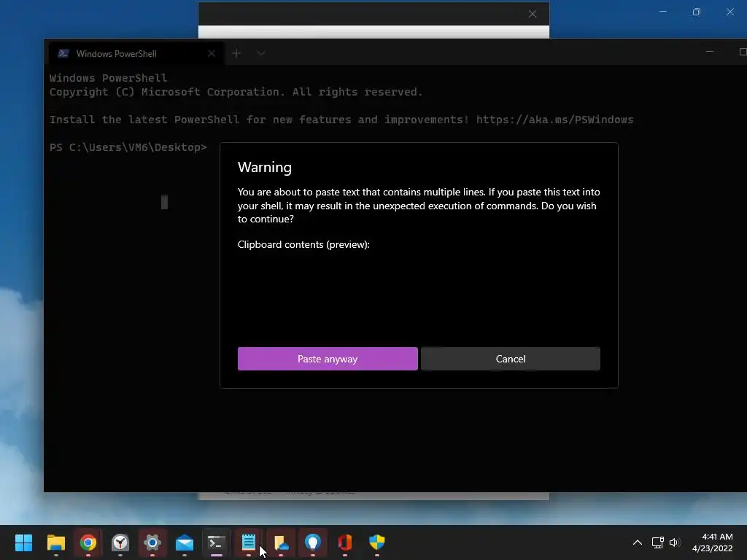Click the Paste anyway button
This screenshot has width=747, height=560.
(x=328, y=359)
